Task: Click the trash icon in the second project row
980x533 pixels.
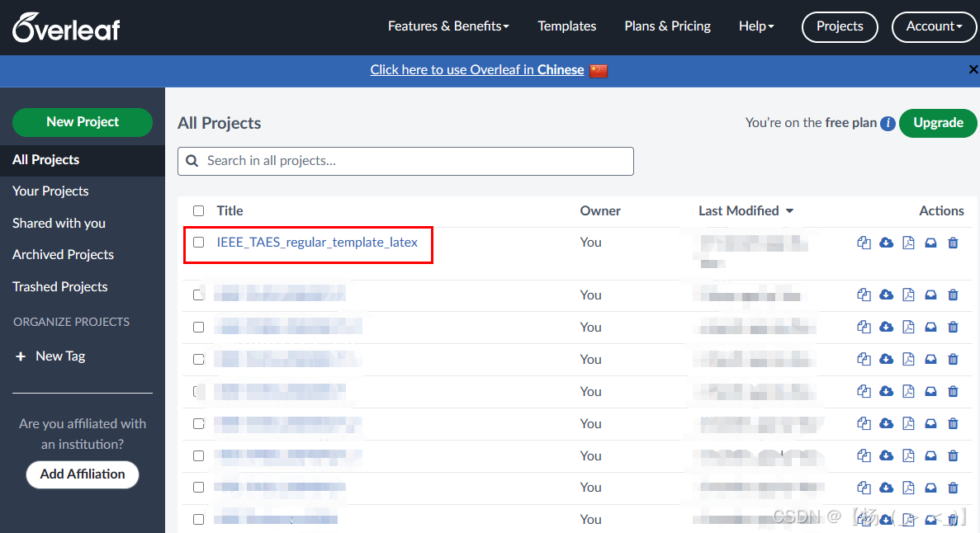Action: (953, 295)
